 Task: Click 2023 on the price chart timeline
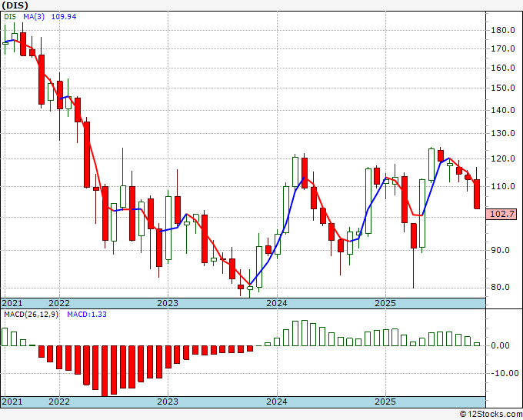[168, 303]
